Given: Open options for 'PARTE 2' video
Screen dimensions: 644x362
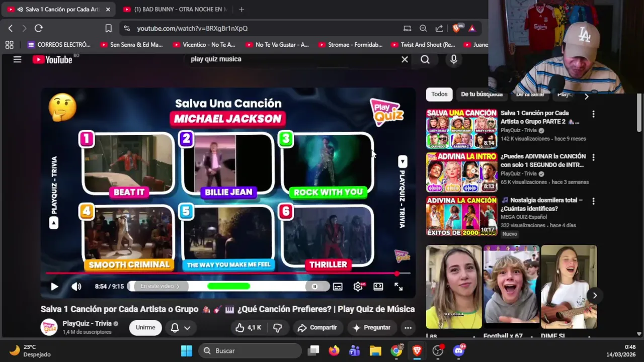Looking at the screenshot, I should point(593,114).
